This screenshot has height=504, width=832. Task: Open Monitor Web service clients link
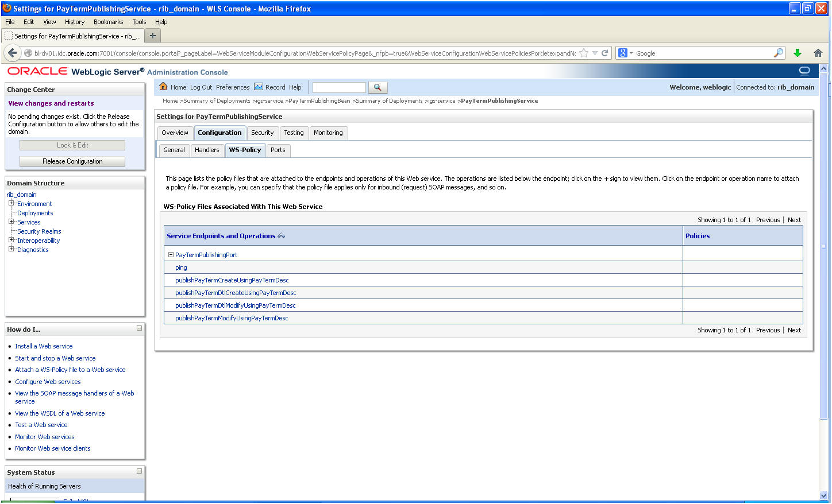coord(53,448)
